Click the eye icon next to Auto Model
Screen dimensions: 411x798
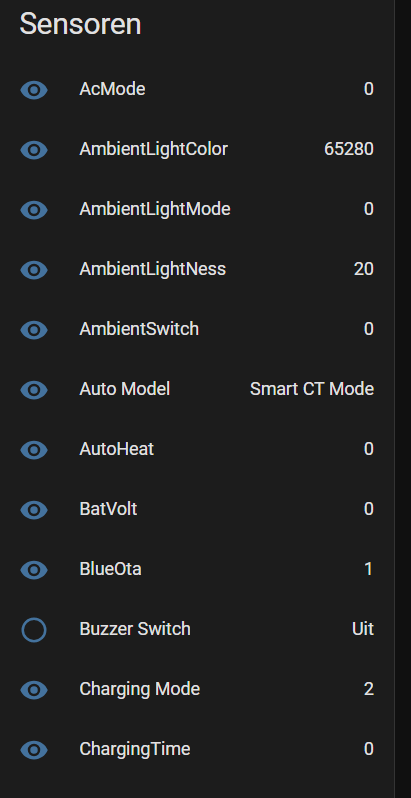(x=34, y=390)
